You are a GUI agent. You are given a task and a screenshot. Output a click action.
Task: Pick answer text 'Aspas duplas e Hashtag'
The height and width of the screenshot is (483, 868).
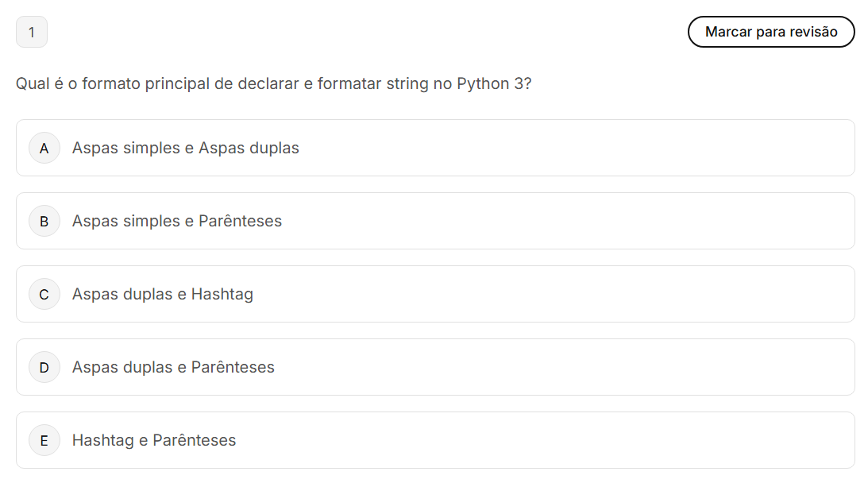click(162, 294)
